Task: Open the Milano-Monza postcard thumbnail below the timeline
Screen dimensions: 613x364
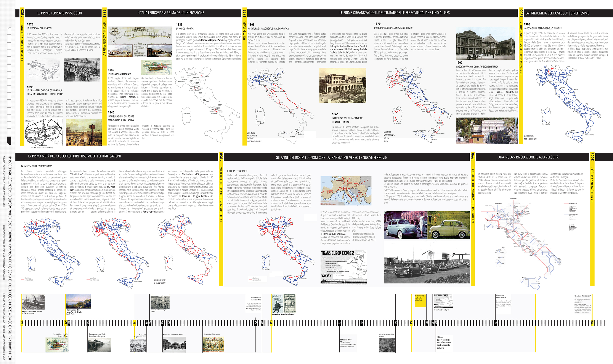Action: click(x=57, y=345)
